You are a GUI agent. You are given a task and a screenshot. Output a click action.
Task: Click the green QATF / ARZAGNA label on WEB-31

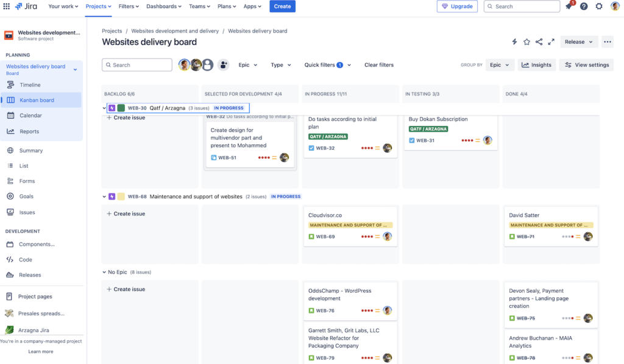click(428, 129)
